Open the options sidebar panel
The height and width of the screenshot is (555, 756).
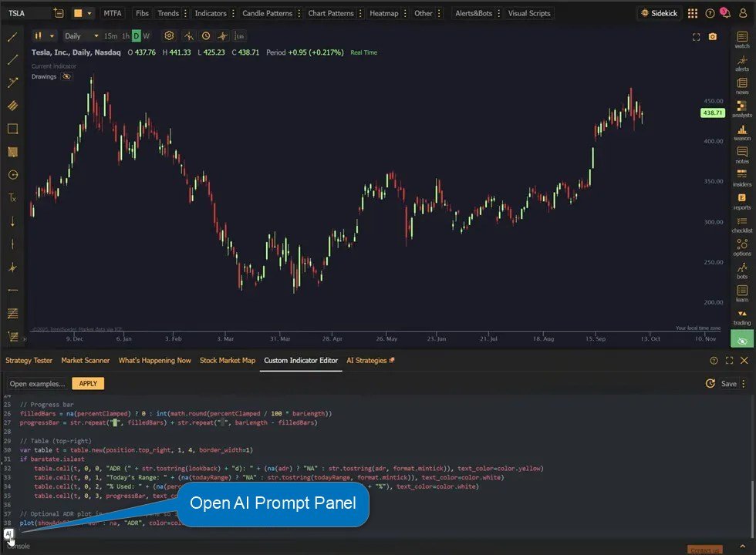click(x=742, y=247)
